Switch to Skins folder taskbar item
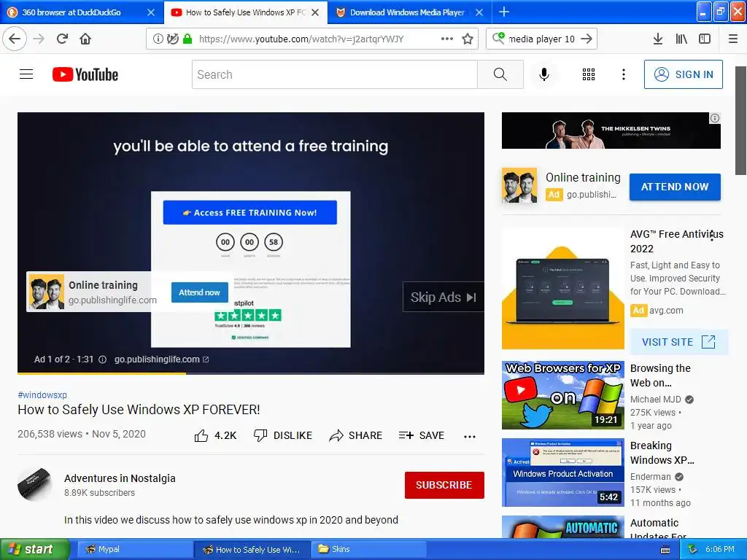The height and width of the screenshot is (560, 747). (368, 549)
